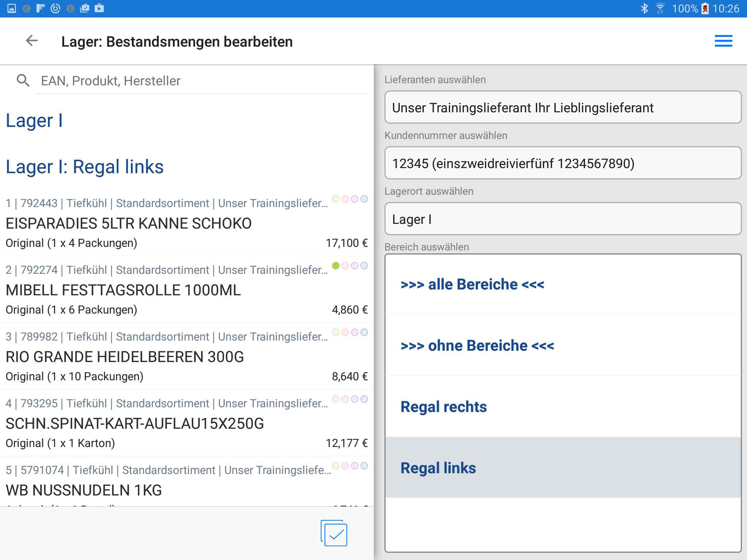Screen dimensions: 747x560
Task: Focus the EAN, Produkt, Hersteller search field
Action: (201, 81)
